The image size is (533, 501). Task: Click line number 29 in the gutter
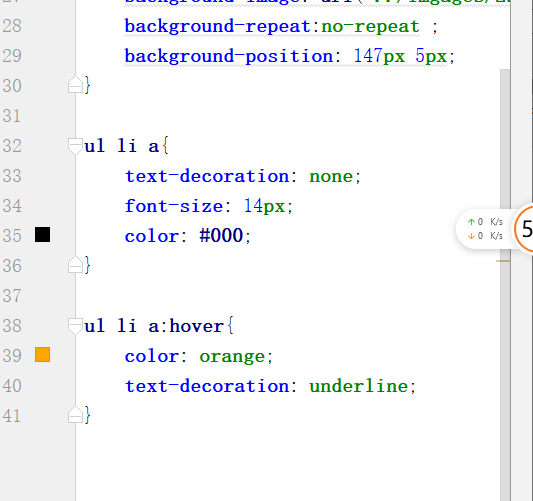tap(12, 56)
